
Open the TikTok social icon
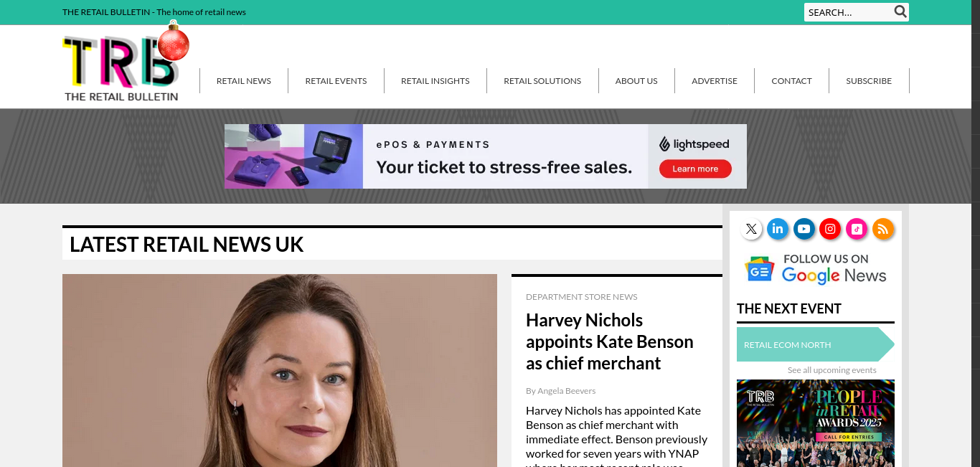click(x=857, y=229)
